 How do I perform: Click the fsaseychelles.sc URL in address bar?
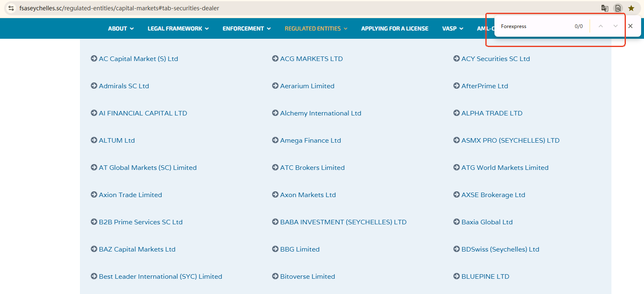tap(119, 8)
